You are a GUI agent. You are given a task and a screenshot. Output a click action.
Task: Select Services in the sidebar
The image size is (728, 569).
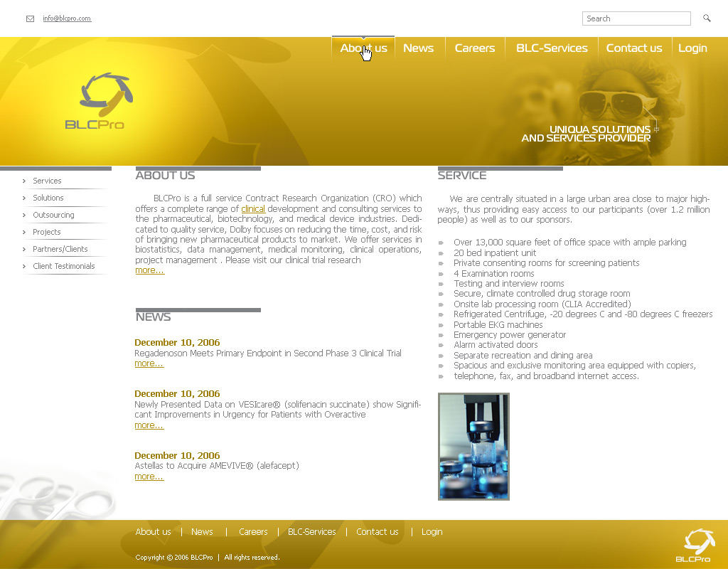click(47, 181)
